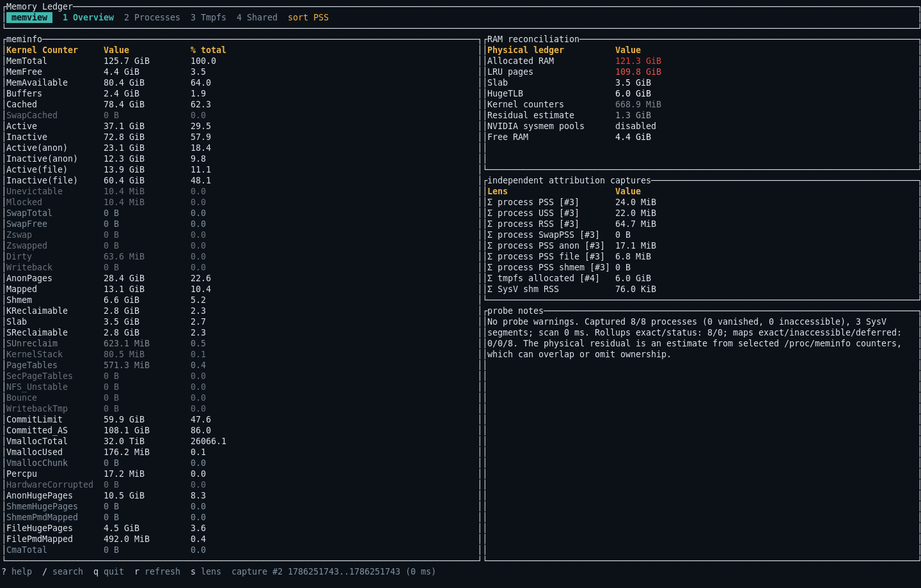Select the KernelStack row
This screenshot has height=588, width=921.
tap(242, 354)
